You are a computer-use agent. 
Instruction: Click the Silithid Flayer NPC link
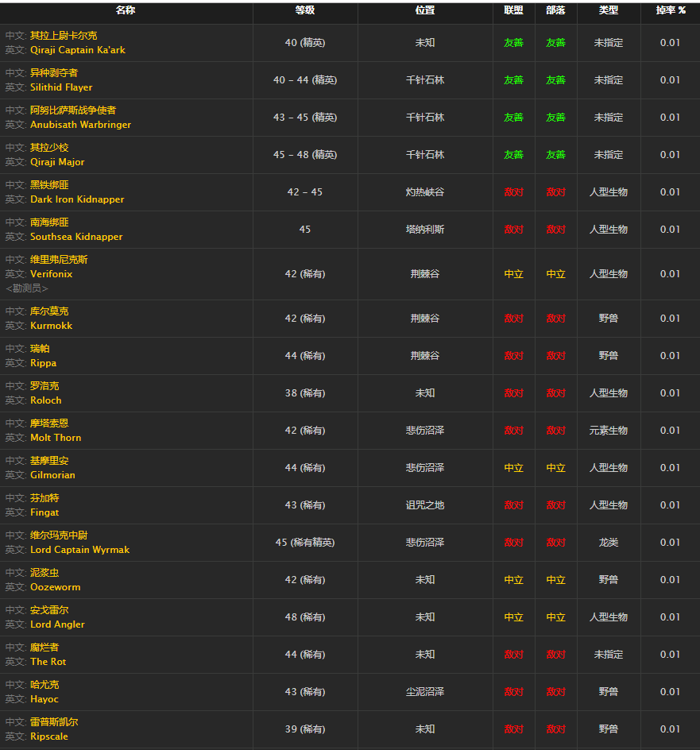[x=61, y=87]
